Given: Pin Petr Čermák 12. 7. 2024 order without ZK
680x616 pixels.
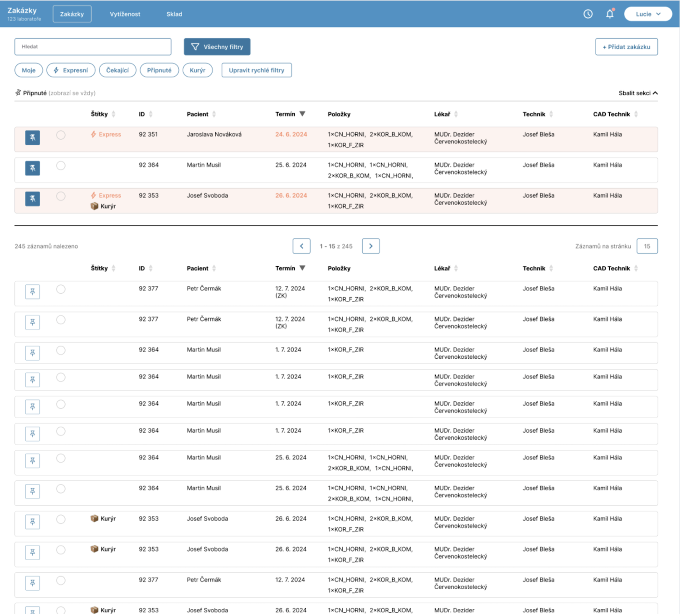Looking at the screenshot, I should 33,583.
